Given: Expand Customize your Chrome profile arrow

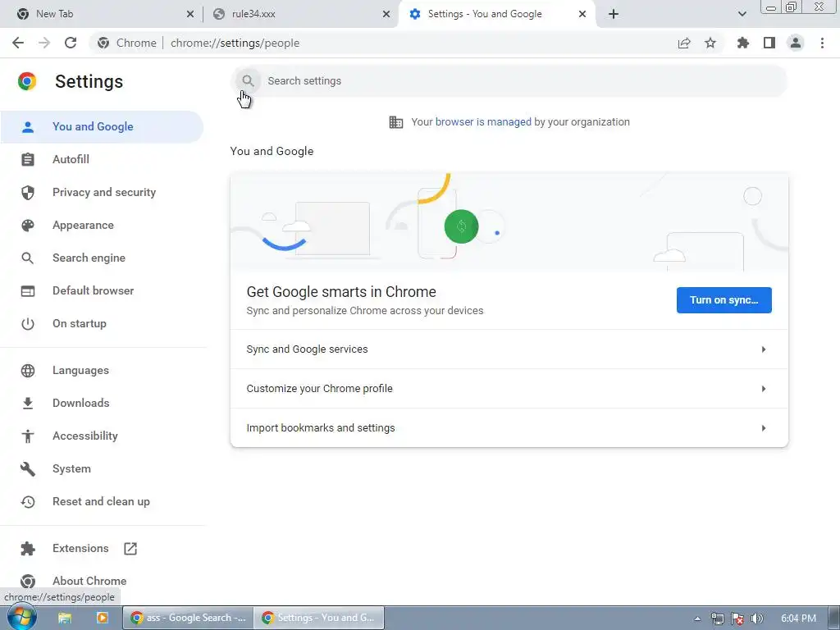Looking at the screenshot, I should 764,388.
